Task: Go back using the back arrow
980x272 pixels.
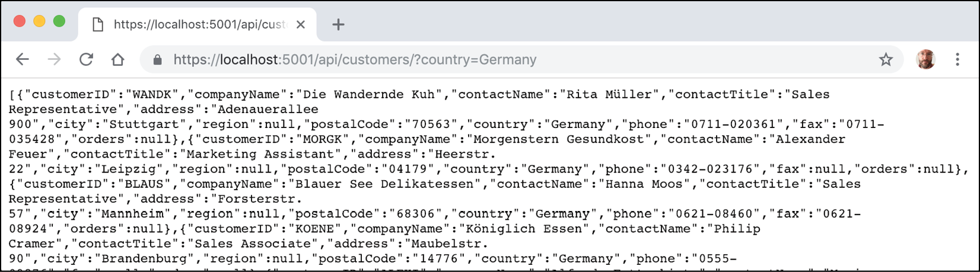Action: (23, 59)
